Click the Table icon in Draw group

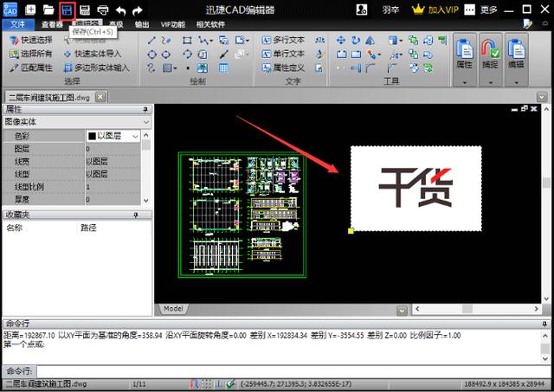pyautogui.click(x=223, y=67)
